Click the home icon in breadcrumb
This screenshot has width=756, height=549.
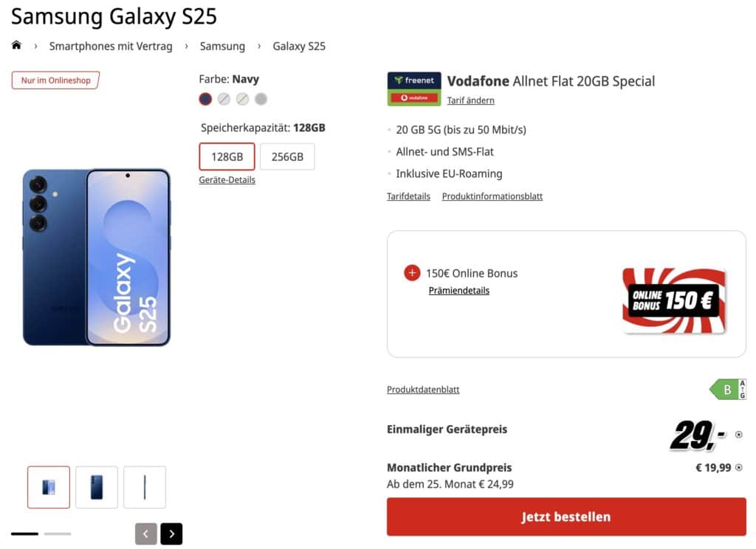point(17,46)
